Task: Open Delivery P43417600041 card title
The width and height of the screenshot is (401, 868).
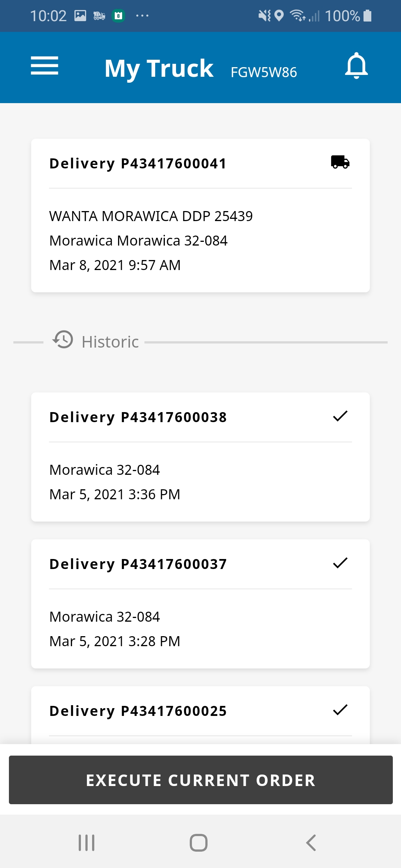Action: 138,164
